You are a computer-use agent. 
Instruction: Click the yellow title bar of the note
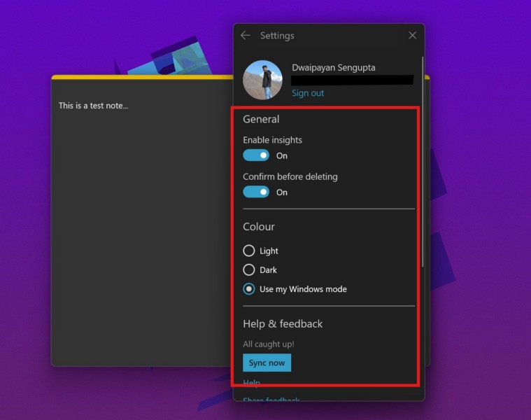click(140, 77)
